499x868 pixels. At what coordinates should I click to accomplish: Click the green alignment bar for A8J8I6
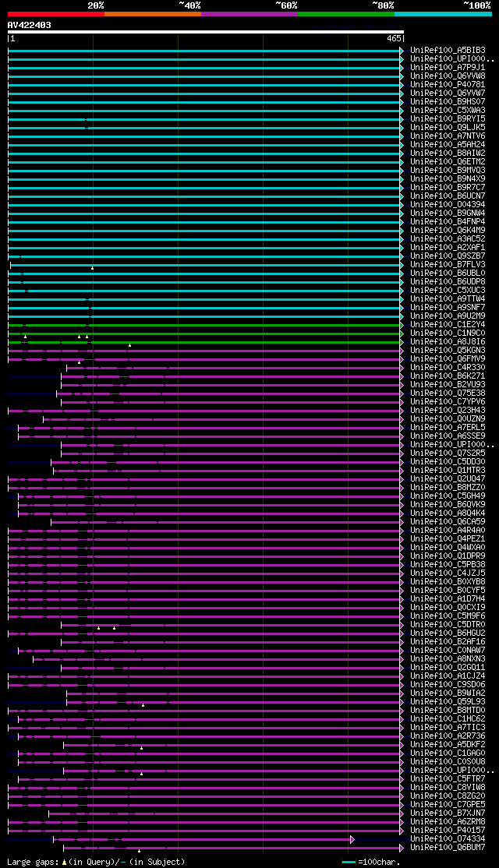206,342
